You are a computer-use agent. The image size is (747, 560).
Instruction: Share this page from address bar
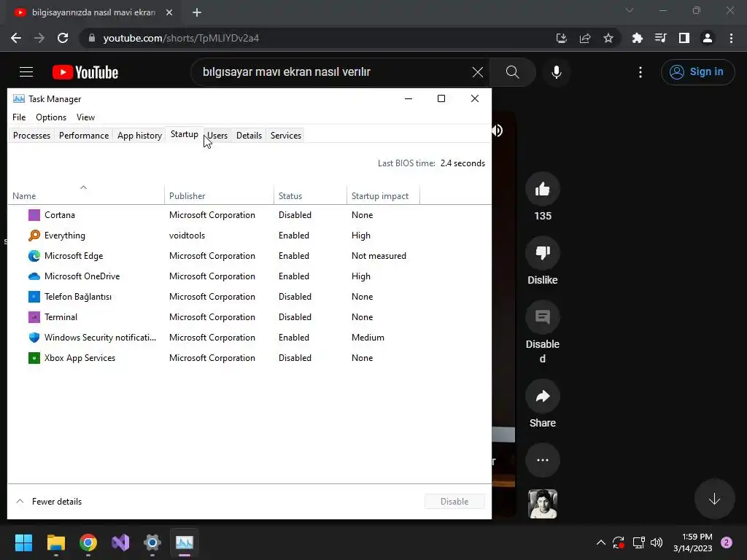click(585, 38)
